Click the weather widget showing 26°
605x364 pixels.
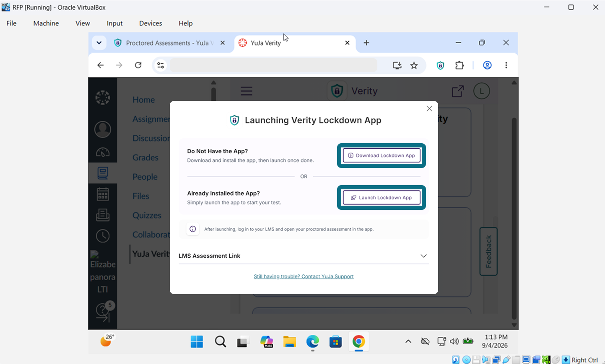pos(107,340)
